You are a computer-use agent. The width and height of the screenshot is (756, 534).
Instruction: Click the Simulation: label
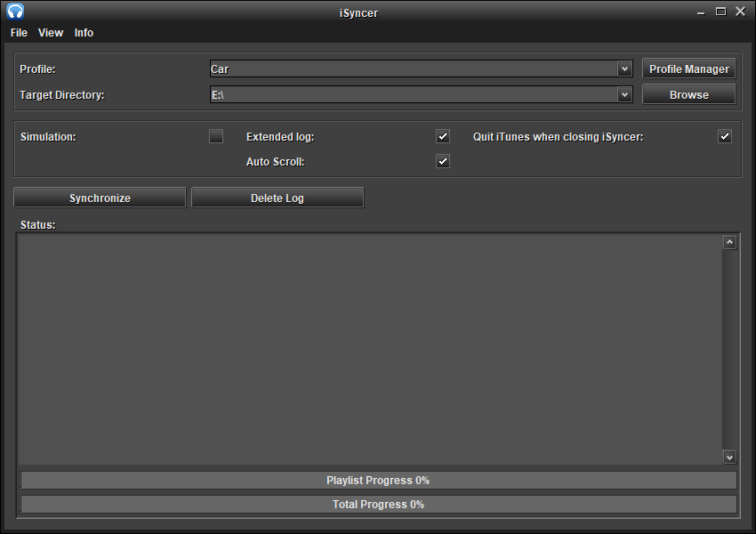pyautogui.click(x=48, y=136)
